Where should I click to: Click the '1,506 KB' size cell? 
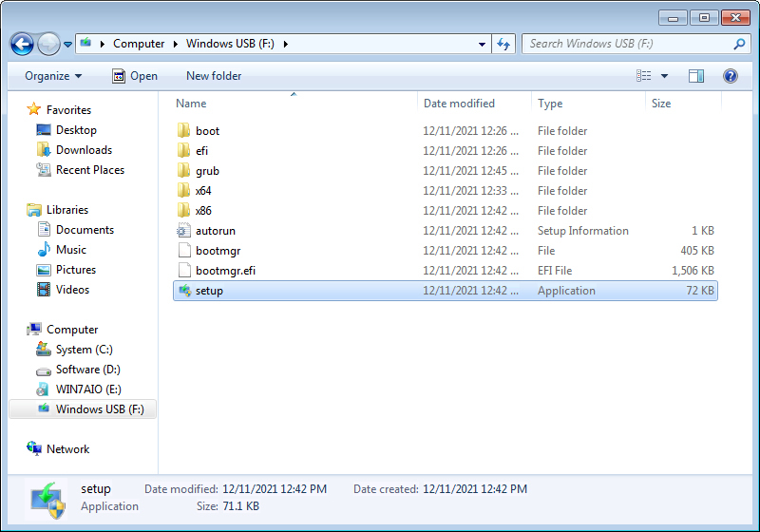tap(693, 271)
